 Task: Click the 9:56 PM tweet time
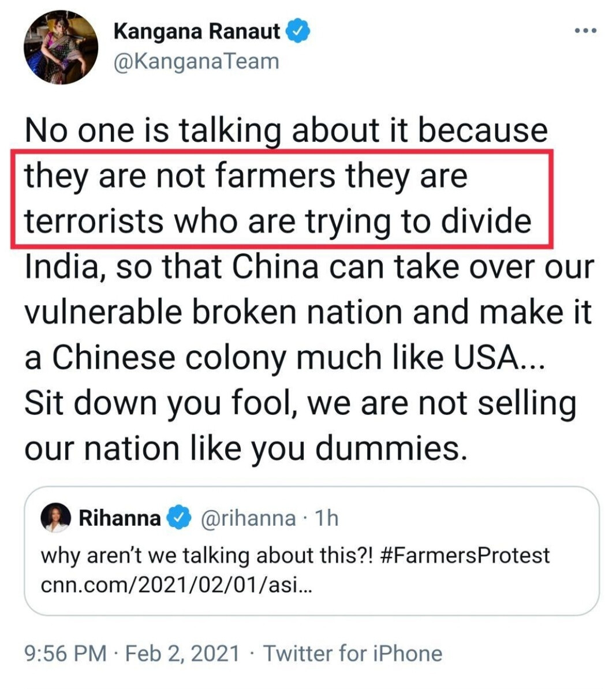pyautogui.click(x=65, y=653)
